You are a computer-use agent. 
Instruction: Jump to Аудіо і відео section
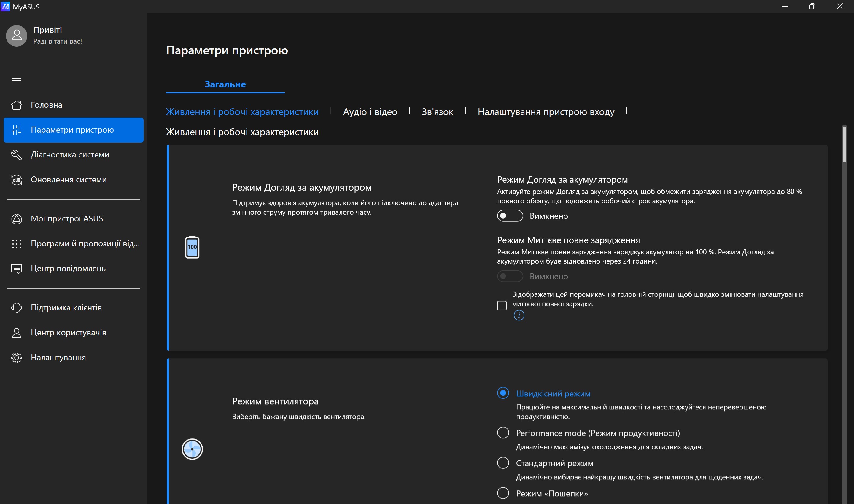tap(370, 112)
